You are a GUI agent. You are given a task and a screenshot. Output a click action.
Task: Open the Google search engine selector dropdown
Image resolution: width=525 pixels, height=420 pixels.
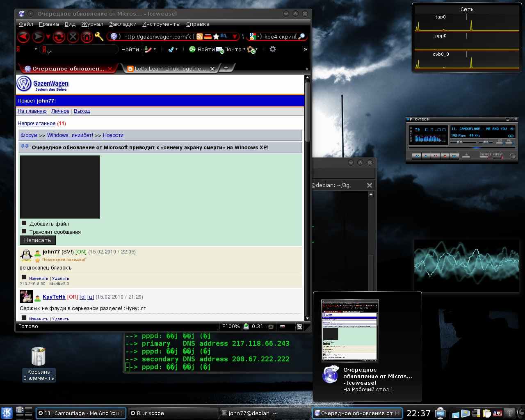pyautogui.click(x=259, y=37)
